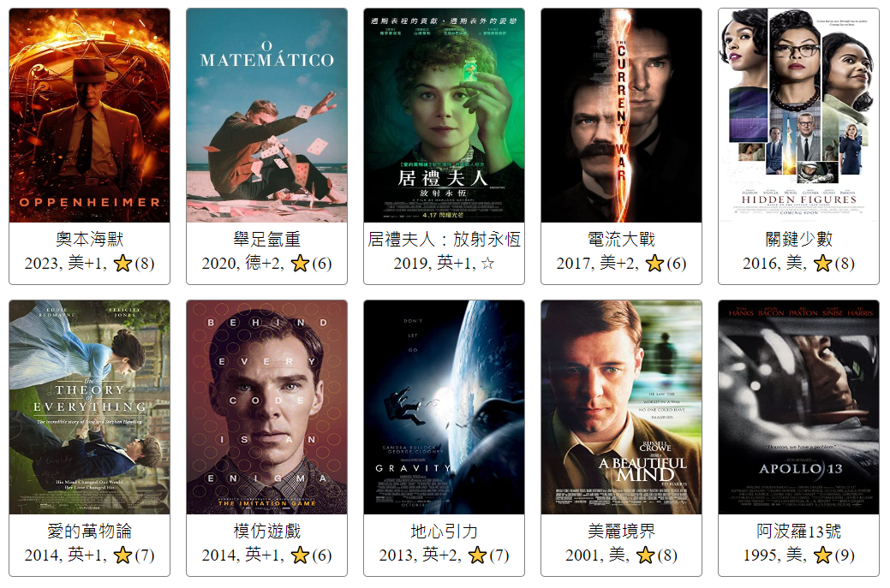Open the Oppenheimer movie poster
This screenshot has height=588, width=890.
click(x=90, y=115)
